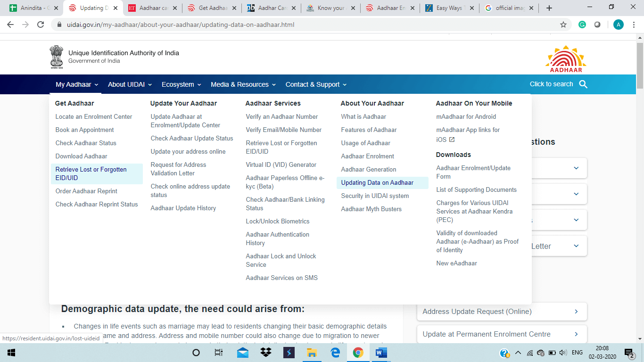Open Microsoft Edge from the taskbar
Viewport: 644px width, 362px height.
pos(335,353)
